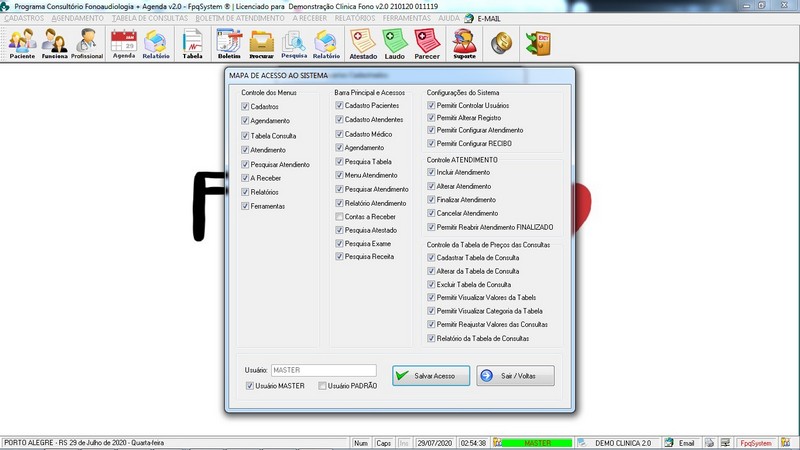Check the Usuário PADRÃO checkbox
Image resolution: width=800 pixels, height=450 pixels.
[322, 386]
